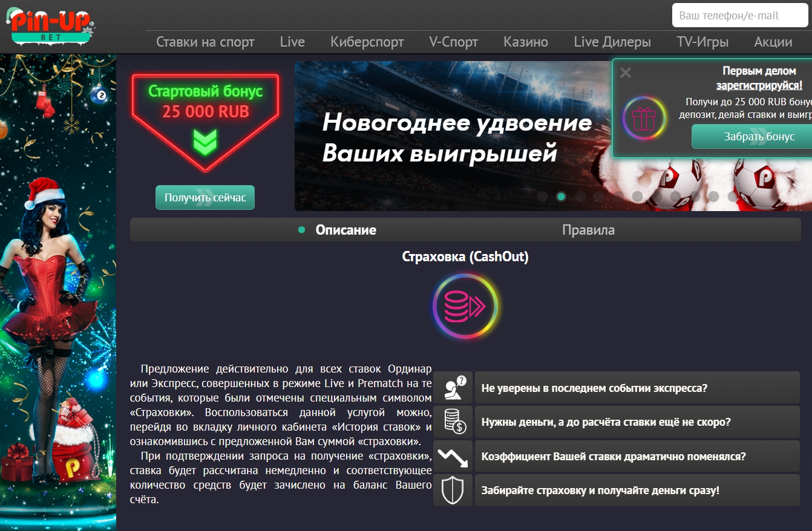Click the person with question mark icon
812x531 pixels.
pyautogui.click(x=453, y=388)
